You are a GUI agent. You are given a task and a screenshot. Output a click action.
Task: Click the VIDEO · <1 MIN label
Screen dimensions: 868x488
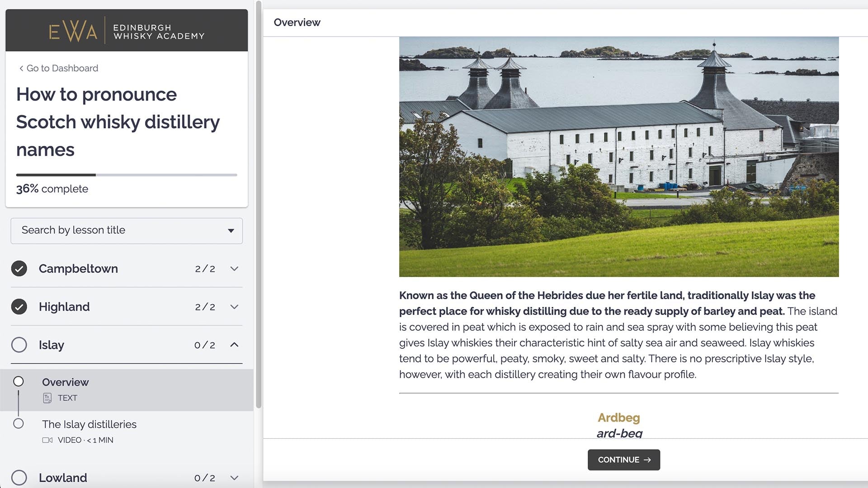point(85,440)
